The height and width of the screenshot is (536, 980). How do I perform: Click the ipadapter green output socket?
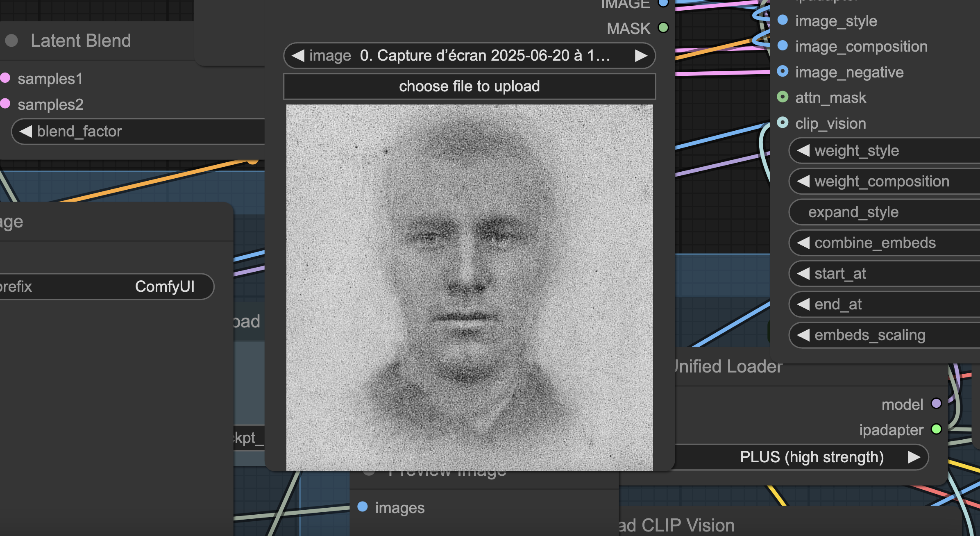936,429
